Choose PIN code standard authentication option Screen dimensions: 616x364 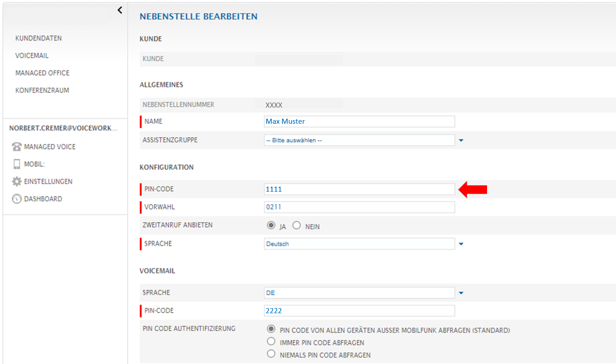[271, 329]
